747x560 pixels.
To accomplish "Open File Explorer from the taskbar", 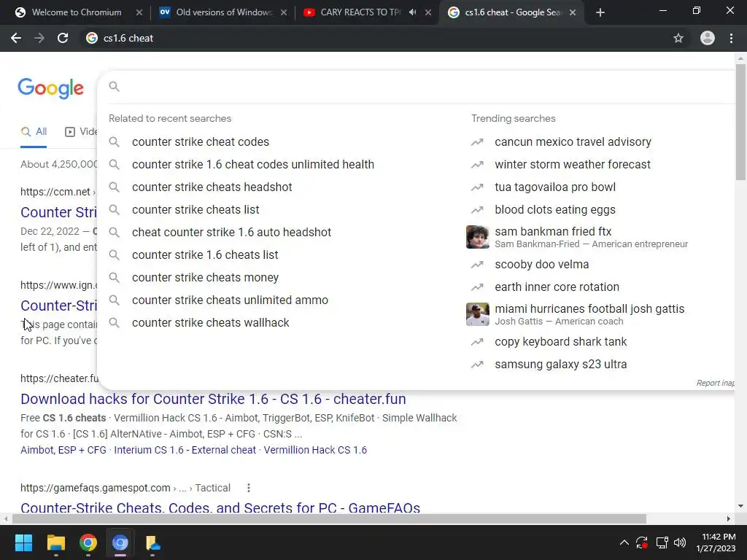I will click(x=55, y=542).
